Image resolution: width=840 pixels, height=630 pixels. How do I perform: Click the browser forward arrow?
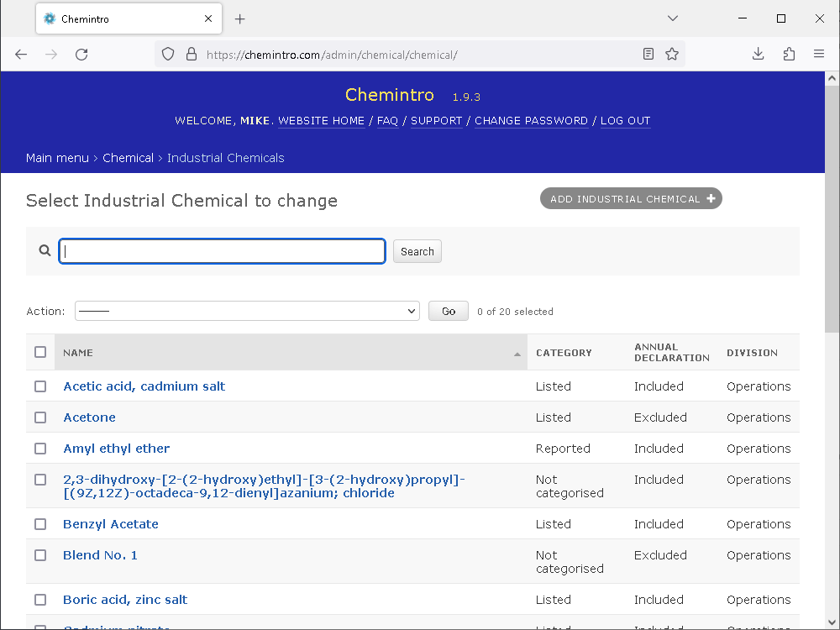(51, 54)
